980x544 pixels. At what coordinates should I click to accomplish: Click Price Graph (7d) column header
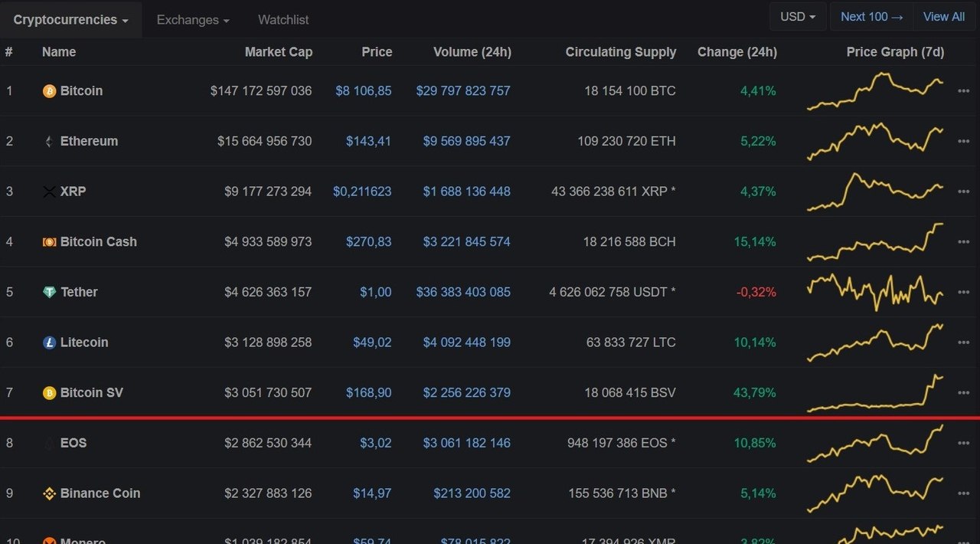[x=895, y=52]
